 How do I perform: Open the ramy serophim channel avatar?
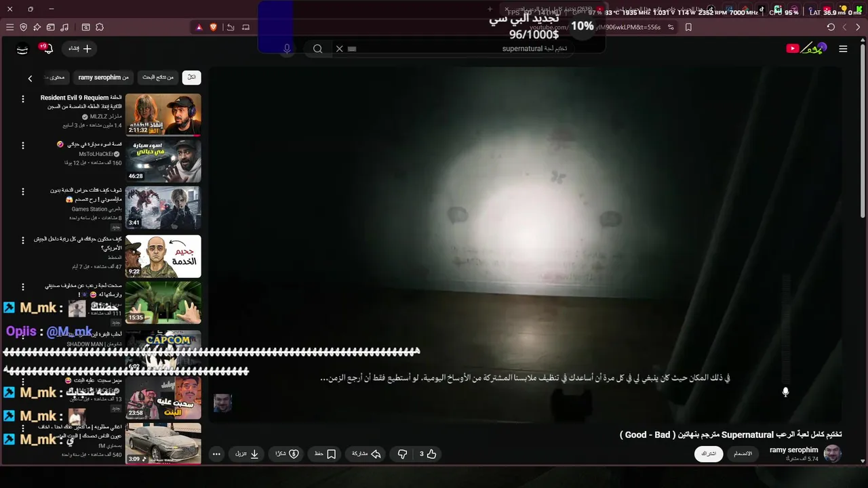tap(832, 453)
